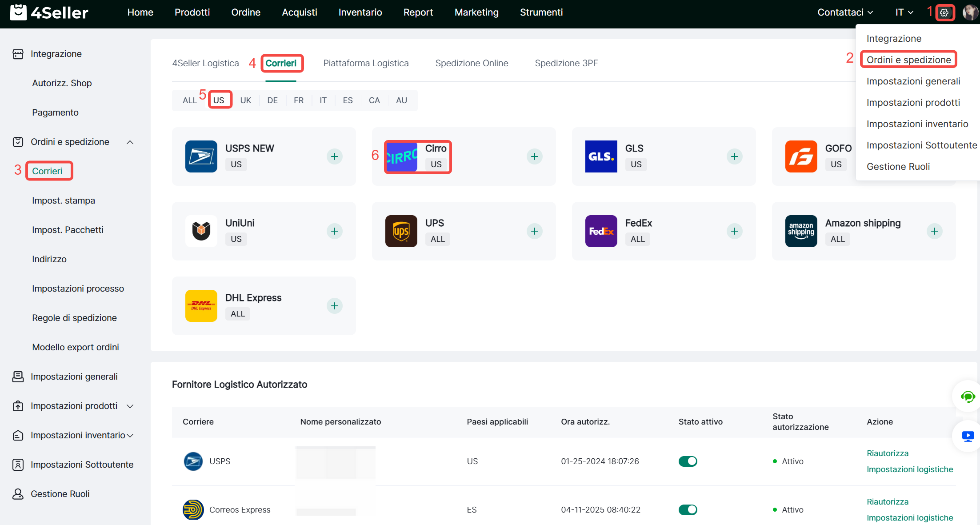Disable the USPS active status toggle

[x=688, y=461]
